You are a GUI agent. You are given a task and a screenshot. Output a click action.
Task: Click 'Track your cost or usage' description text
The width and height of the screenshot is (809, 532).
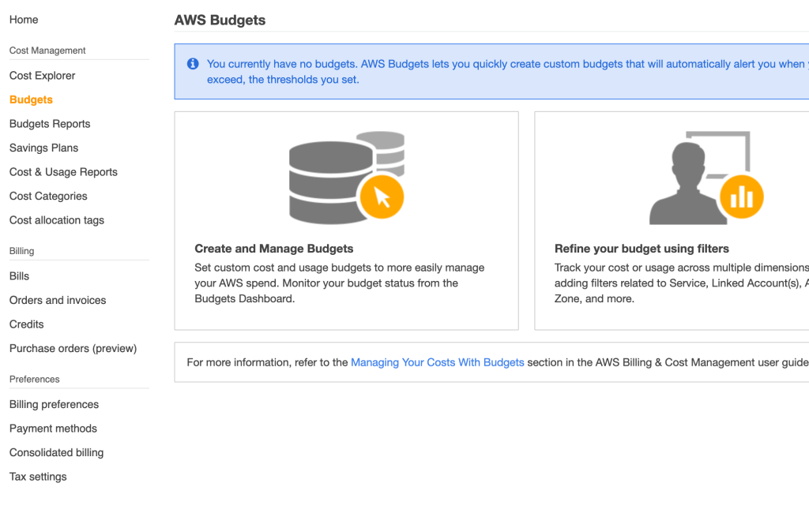coord(682,283)
